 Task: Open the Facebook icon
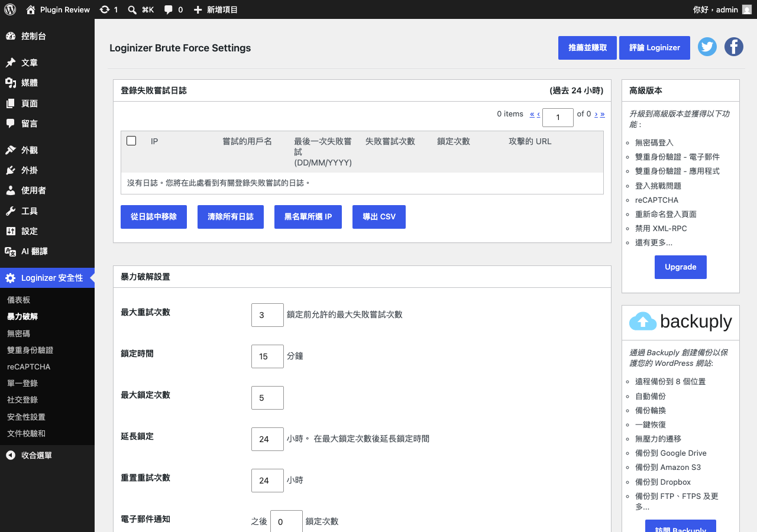click(734, 47)
